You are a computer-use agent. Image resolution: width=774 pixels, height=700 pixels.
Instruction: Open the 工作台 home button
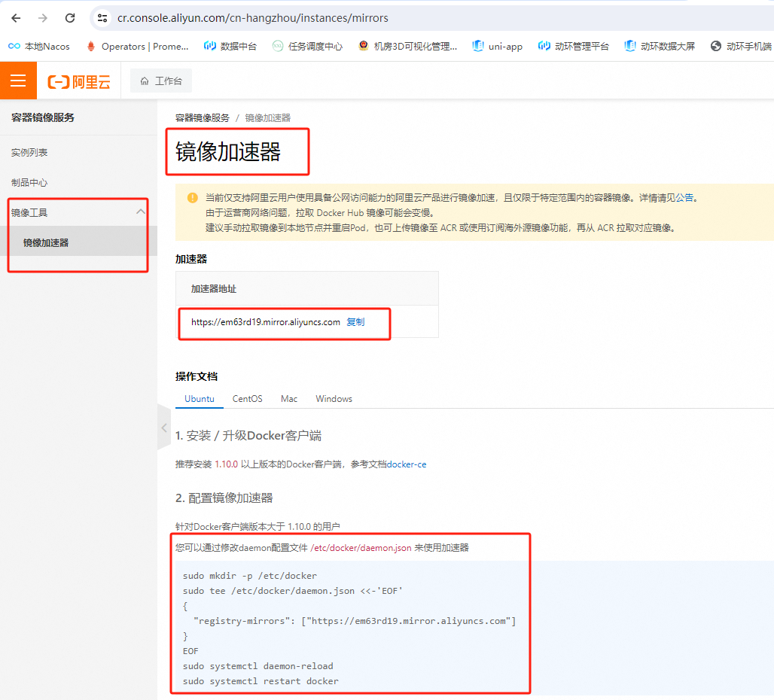coord(161,81)
